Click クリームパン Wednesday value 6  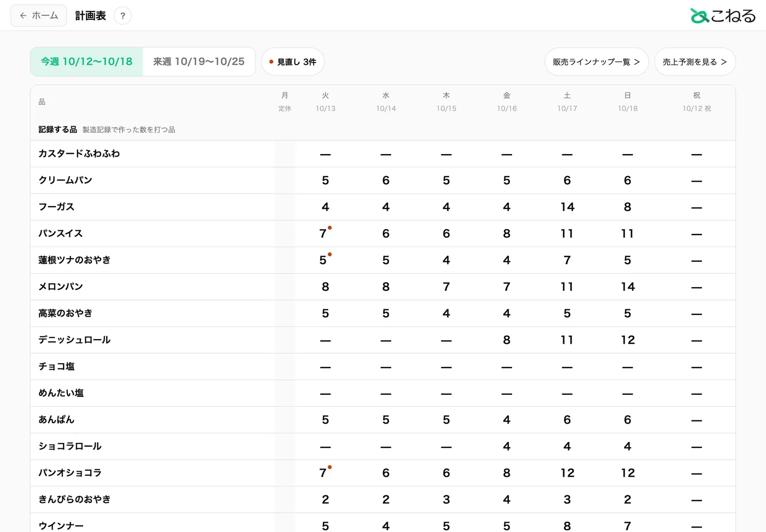[386, 180]
